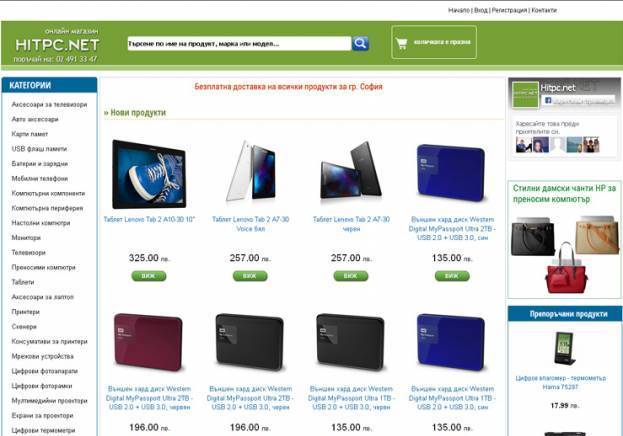Open the red WD MyPassport drive image
The image size is (623, 436).
click(148, 342)
